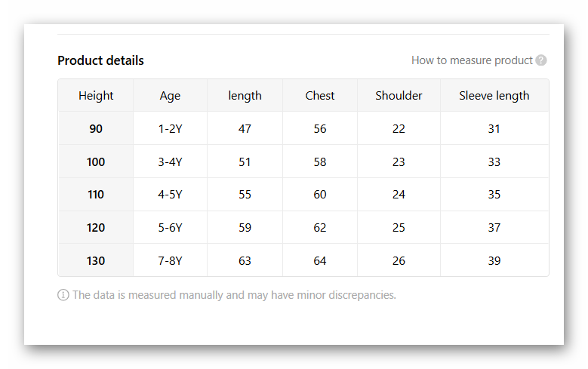Image resolution: width=588 pixels, height=369 pixels.
Task: Click the Sleeve length column header
Action: coord(494,96)
